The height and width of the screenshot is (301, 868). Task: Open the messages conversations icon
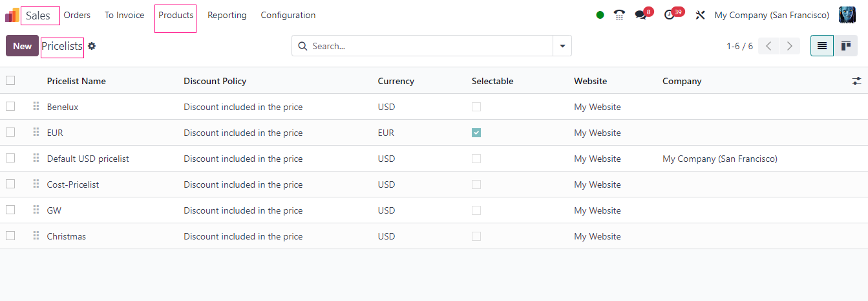640,15
